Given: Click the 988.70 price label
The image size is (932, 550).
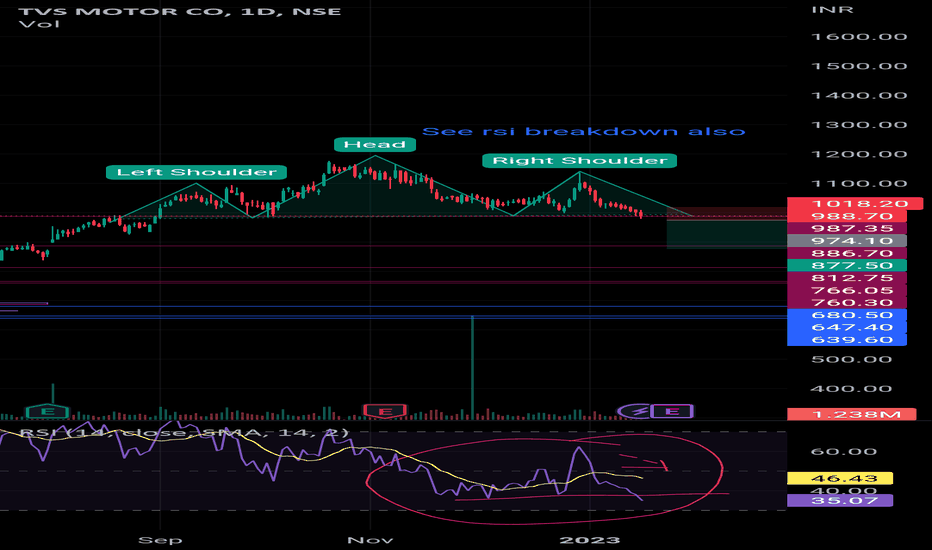Looking at the screenshot, I should [847, 216].
